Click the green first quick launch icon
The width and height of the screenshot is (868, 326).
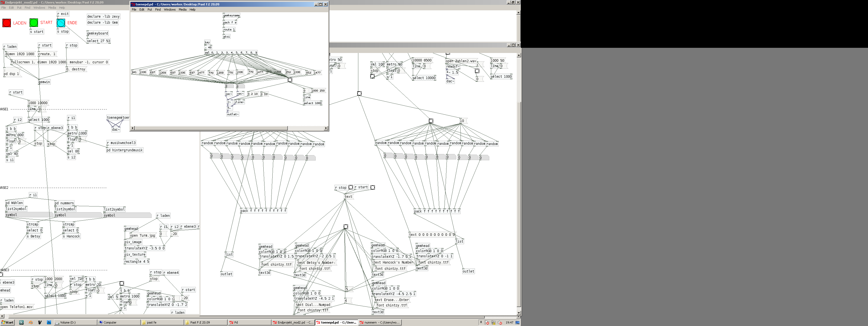tap(21, 322)
